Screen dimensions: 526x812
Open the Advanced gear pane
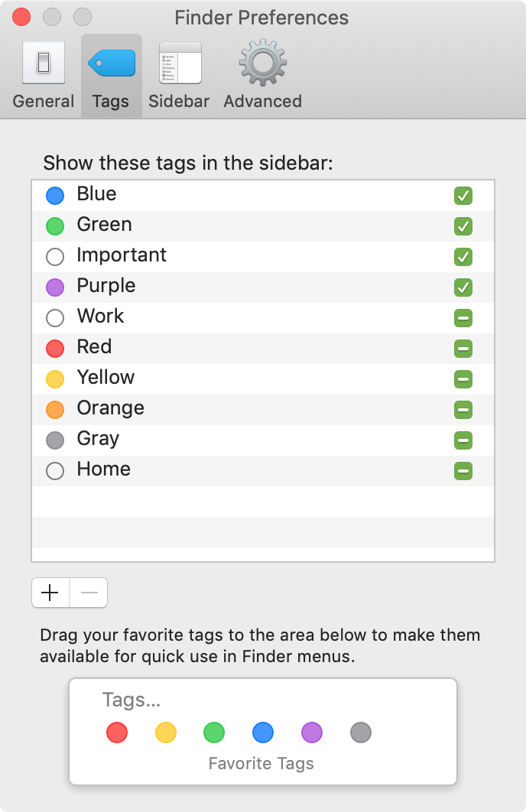262,76
